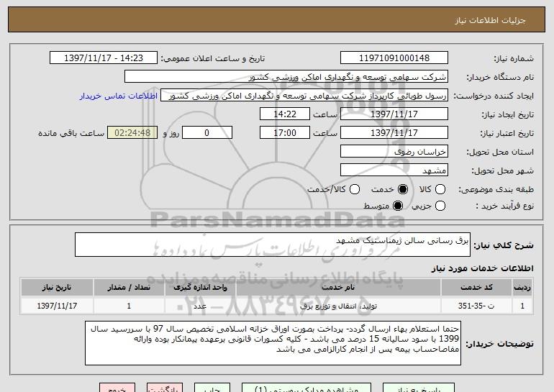This screenshot has width=554, height=392.
Task: Choose the متوسط purchase process option
Action: pos(398,206)
